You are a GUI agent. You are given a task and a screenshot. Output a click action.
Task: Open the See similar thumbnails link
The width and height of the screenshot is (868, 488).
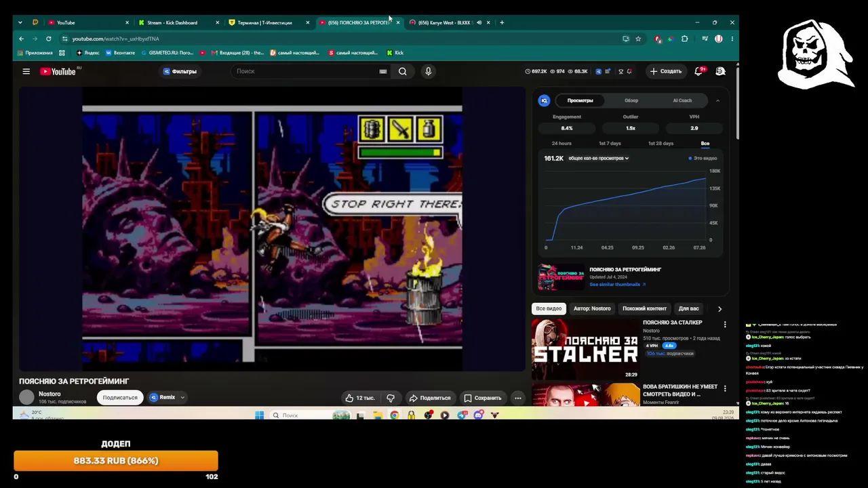point(617,285)
